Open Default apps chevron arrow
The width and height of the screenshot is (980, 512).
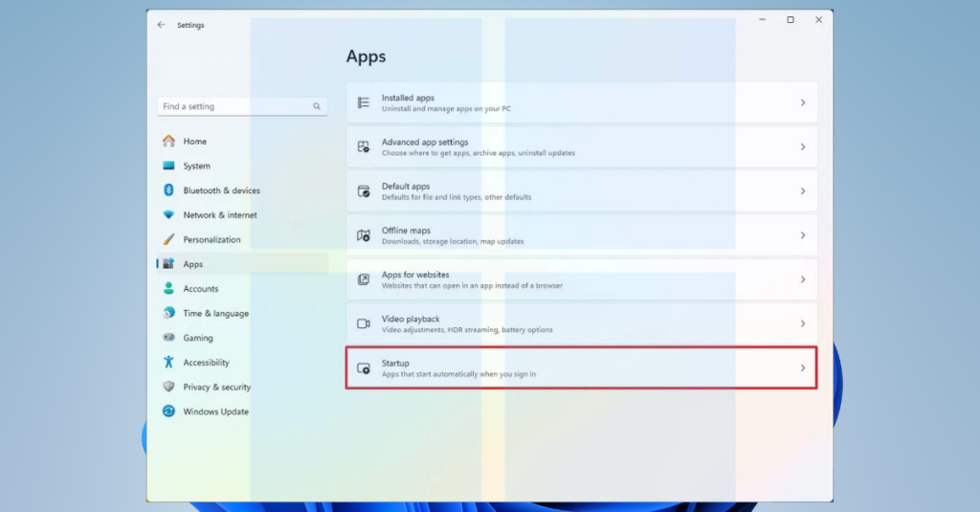pos(803,191)
